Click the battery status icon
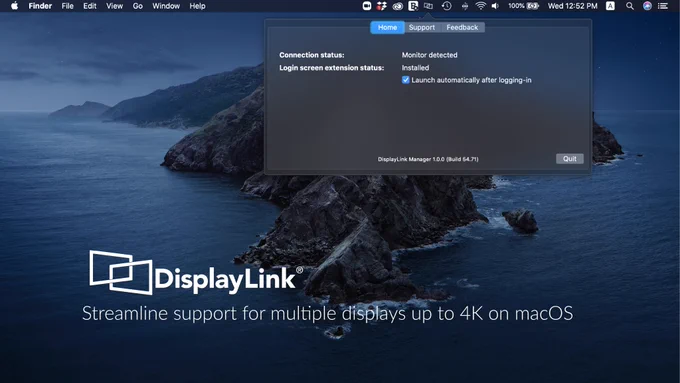Viewport: 680px width, 383px height. click(x=533, y=6)
